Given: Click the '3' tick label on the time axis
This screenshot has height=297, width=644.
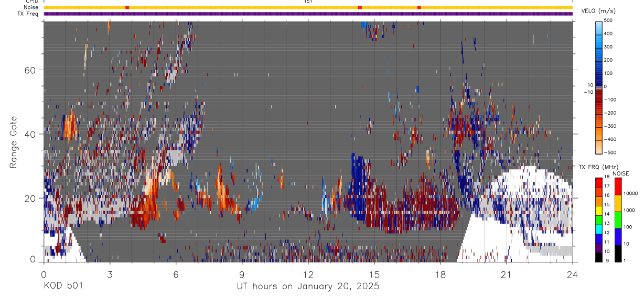Looking at the screenshot, I should pyautogui.click(x=110, y=274).
